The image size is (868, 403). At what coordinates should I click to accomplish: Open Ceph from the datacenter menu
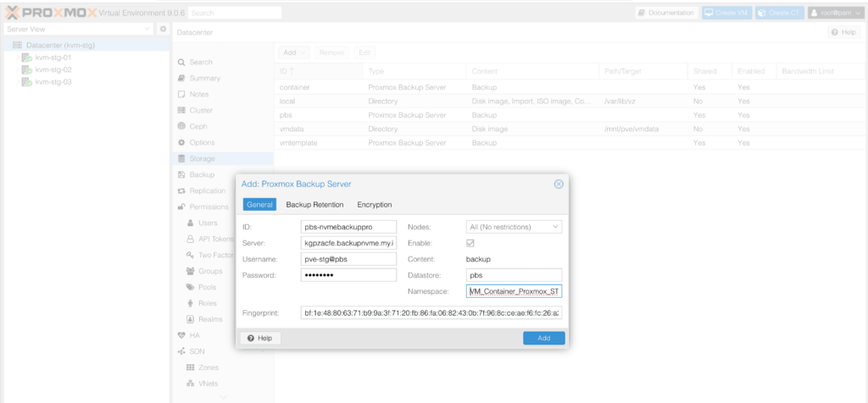[198, 126]
